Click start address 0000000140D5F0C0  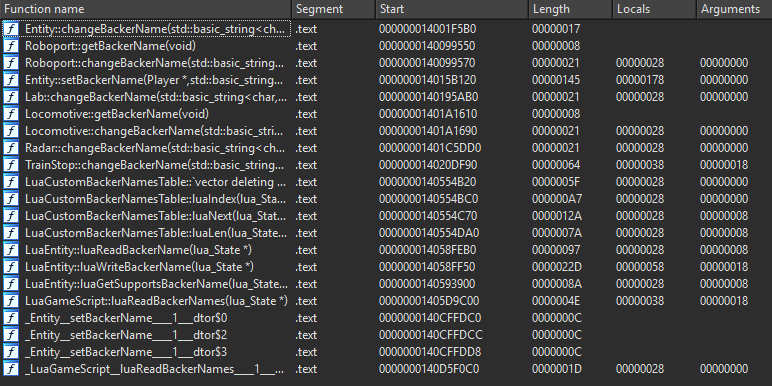(429, 369)
